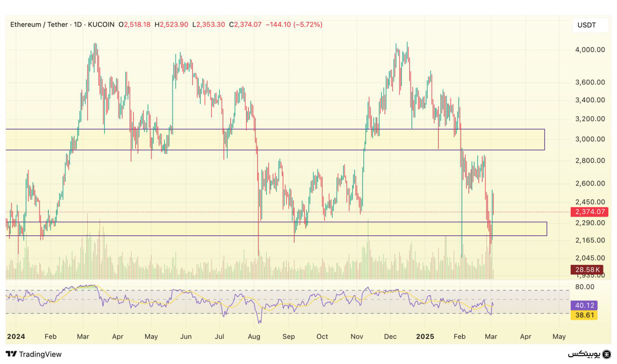The image size is (617, 364).
Task: Click the 2025 year marker on time axis
Action: [424, 337]
